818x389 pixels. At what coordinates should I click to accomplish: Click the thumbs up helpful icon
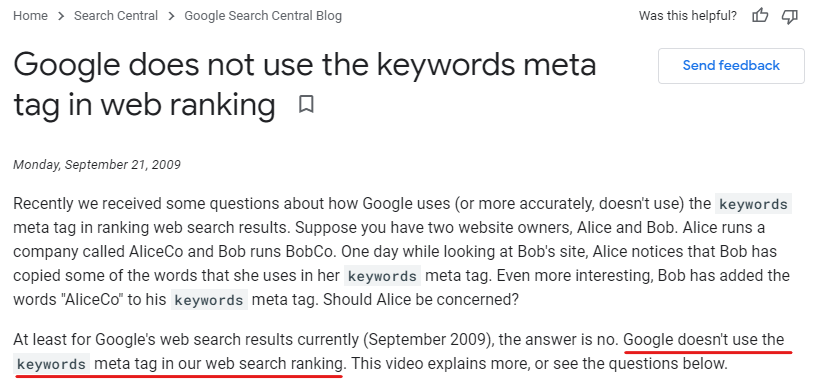(x=760, y=16)
